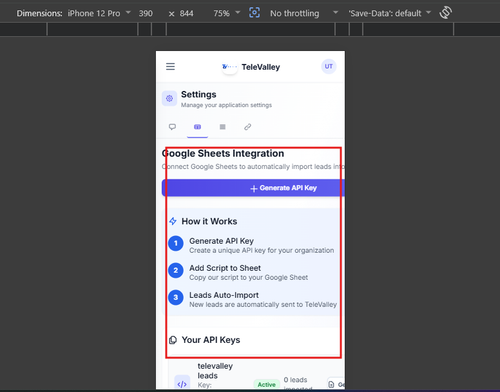Click the Leads Auto-Import step title

click(224, 295)
